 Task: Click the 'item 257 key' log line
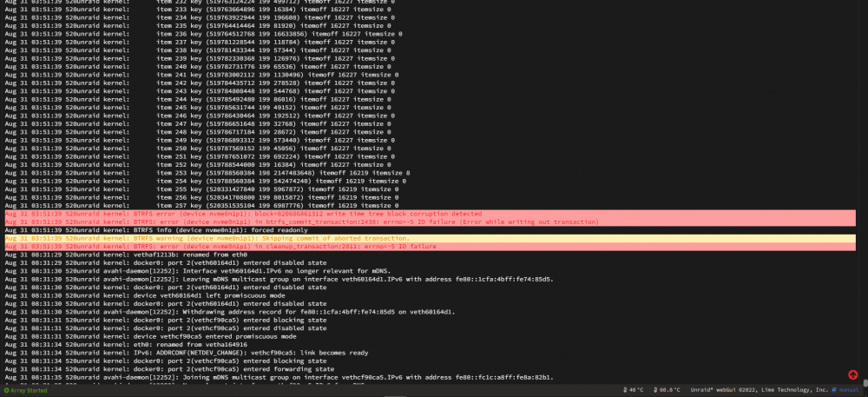(201, 205)
